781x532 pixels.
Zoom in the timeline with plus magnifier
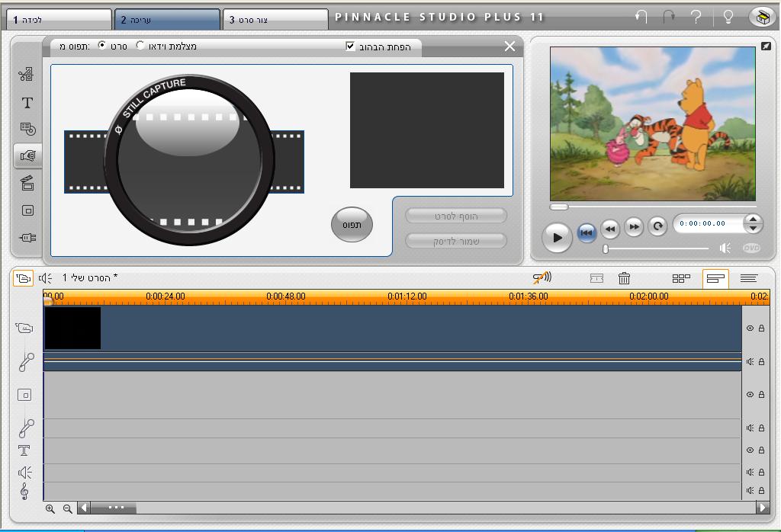pyautogui.click(x=50, y=508)
